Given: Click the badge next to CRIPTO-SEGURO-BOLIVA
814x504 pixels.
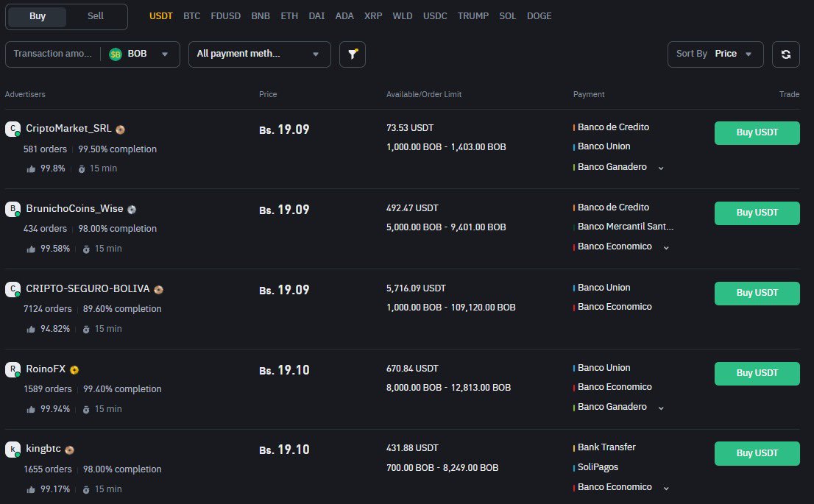Looking at the screenshot, I should (159, 290).
